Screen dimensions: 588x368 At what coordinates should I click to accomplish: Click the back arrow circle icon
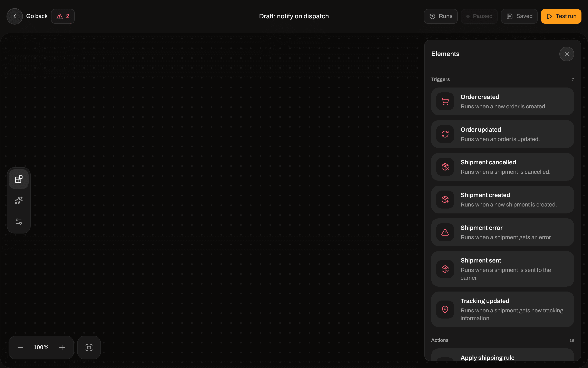(14, 16)
